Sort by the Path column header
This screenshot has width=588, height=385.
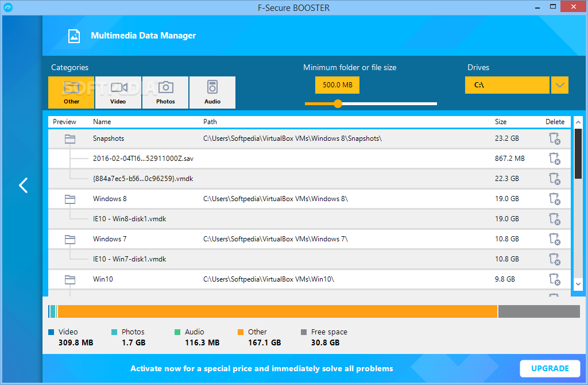(x=210, y=122)
